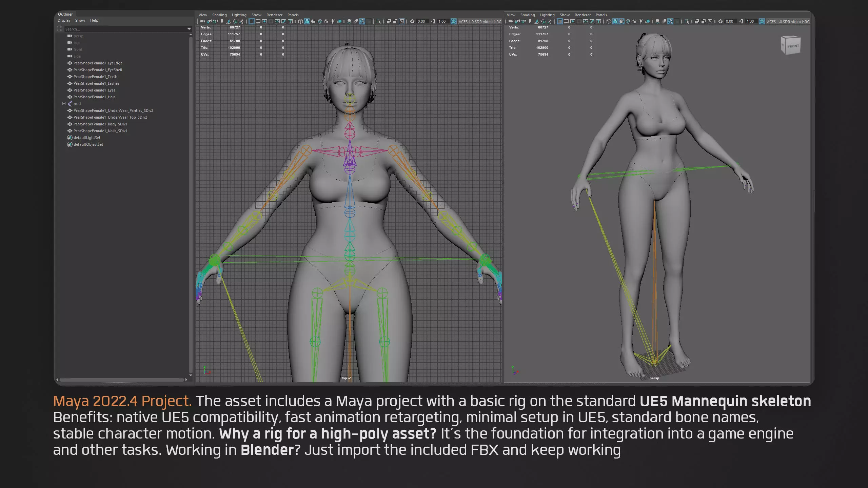
Task: Open ACES 1.0 SDR-video dropdown in left viewport
Action: (480, 21)
